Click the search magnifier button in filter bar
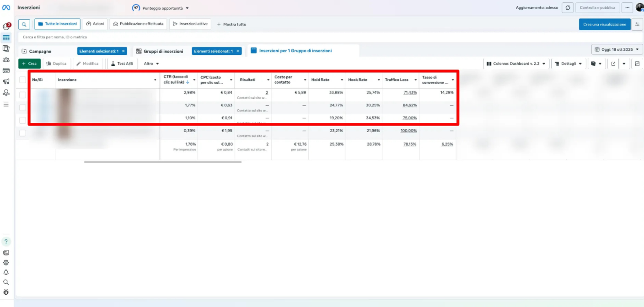 click(x=24, y=24)
